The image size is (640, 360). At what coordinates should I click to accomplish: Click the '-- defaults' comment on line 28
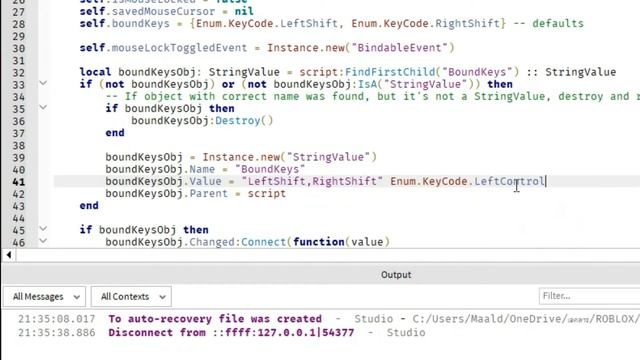coord(548,23)
